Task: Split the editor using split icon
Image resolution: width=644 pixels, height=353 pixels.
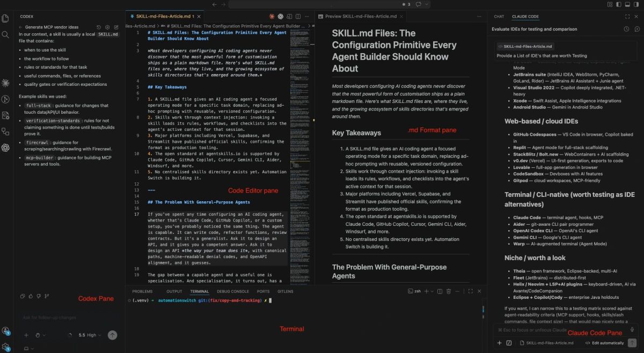Action: coord(297,17)
